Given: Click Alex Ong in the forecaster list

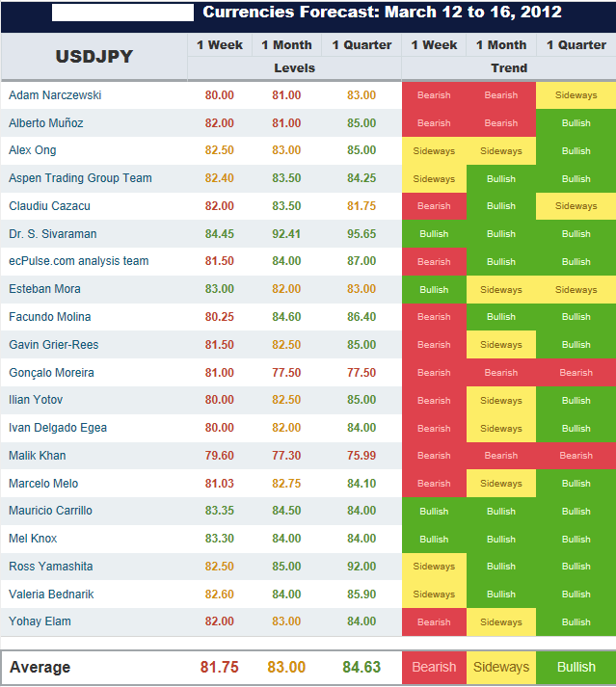Looking at the screenshot, I should pos(33,150).
